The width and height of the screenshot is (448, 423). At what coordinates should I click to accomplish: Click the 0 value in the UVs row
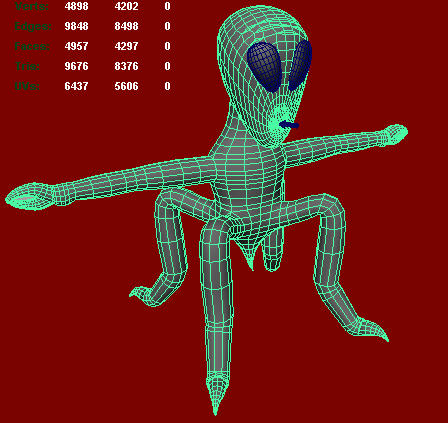tap(167, 86)
